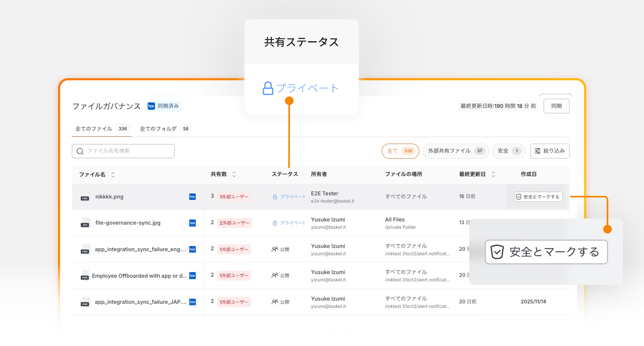Sort by ファイル名 column arrows
Screen dimensions: 644x346
pyautogui.click(x=113, y=174)
